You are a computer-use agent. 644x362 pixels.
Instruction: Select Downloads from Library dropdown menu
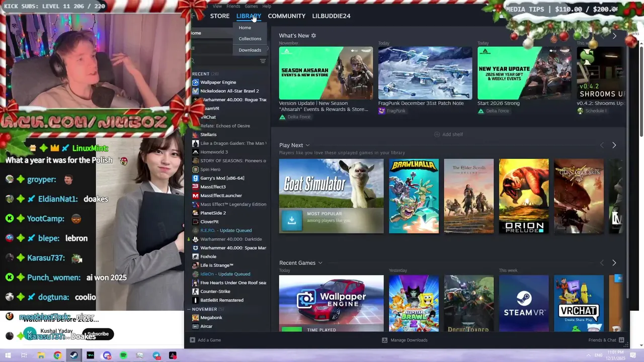tap(250, 50)
